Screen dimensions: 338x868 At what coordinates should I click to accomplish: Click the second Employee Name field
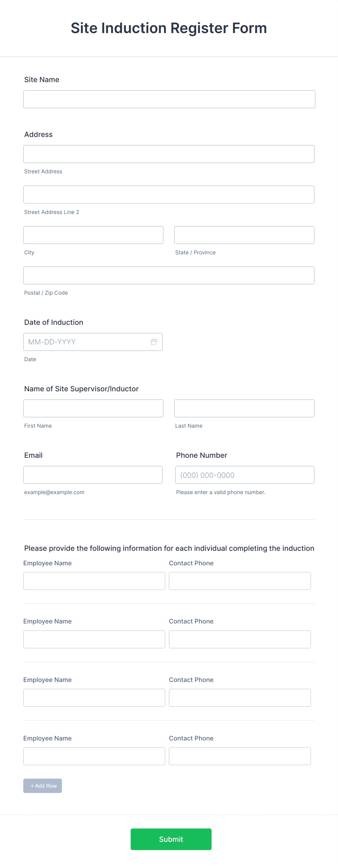[94, 639]
